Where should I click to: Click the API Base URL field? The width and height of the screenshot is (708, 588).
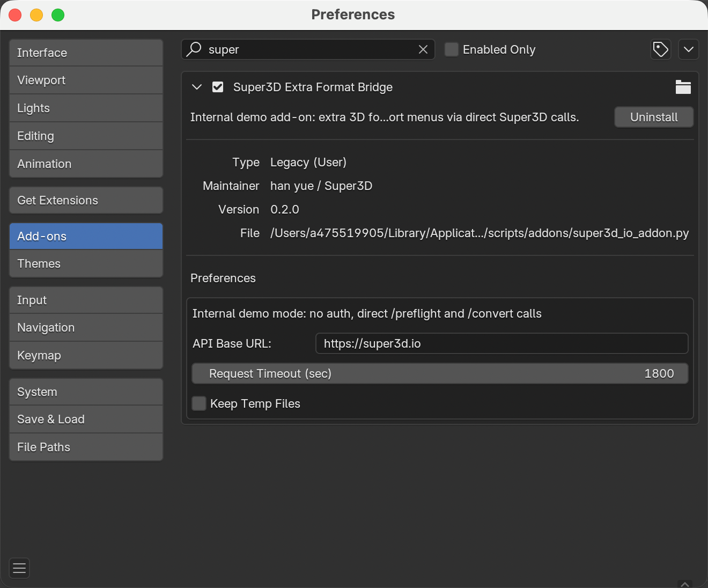(x=501, y=343)
